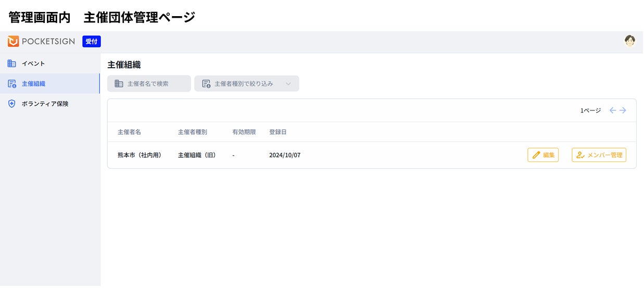Click the 主催組織 page heading
Screen dimensions: 644x289
tap(124, 65)
